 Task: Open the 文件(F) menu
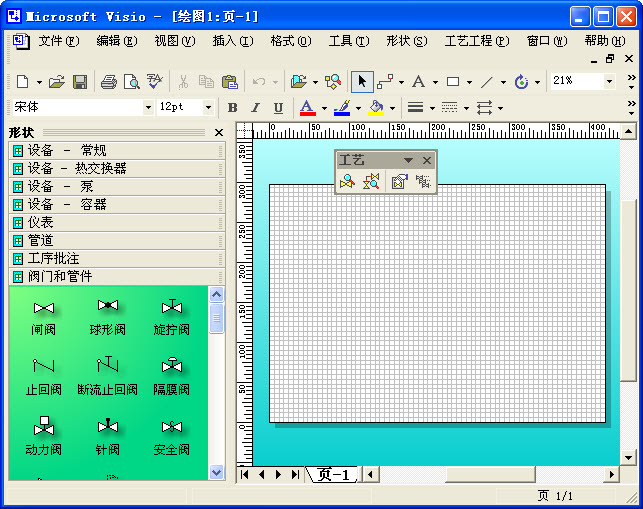59,41
